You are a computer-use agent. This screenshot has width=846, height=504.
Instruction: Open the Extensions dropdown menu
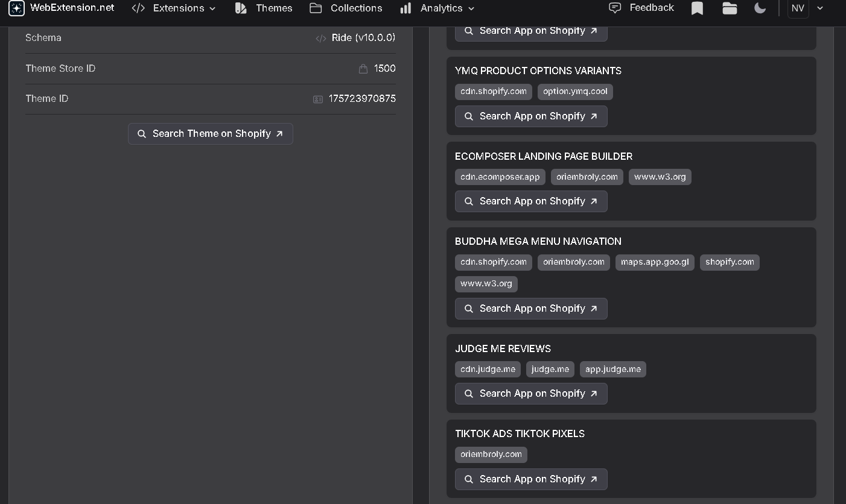[x=174, y=8]
